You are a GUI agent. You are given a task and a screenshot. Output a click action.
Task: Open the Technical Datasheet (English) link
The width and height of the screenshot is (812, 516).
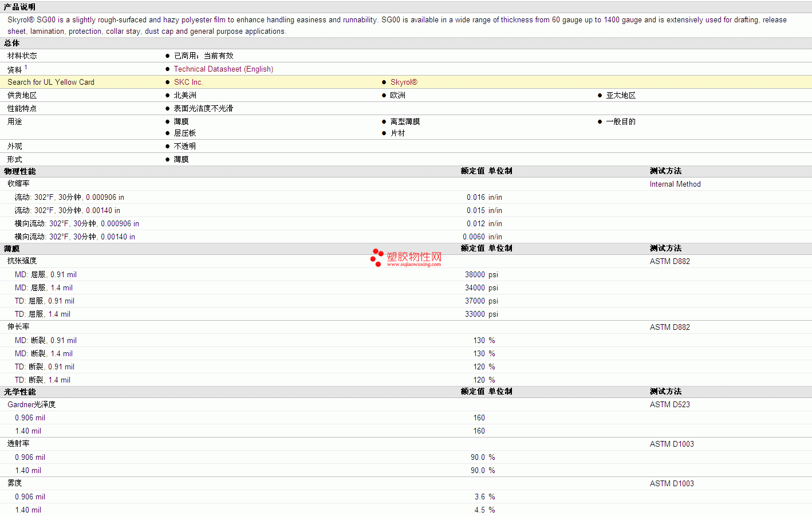click(x=223, y=69)
